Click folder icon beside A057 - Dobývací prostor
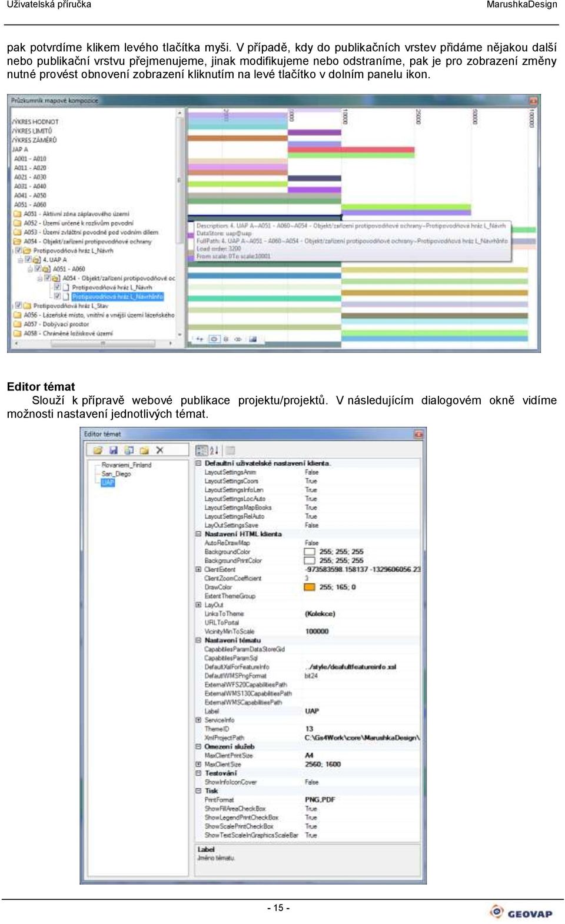This screenshot has height=924, width=565. [x=18, y=324]
